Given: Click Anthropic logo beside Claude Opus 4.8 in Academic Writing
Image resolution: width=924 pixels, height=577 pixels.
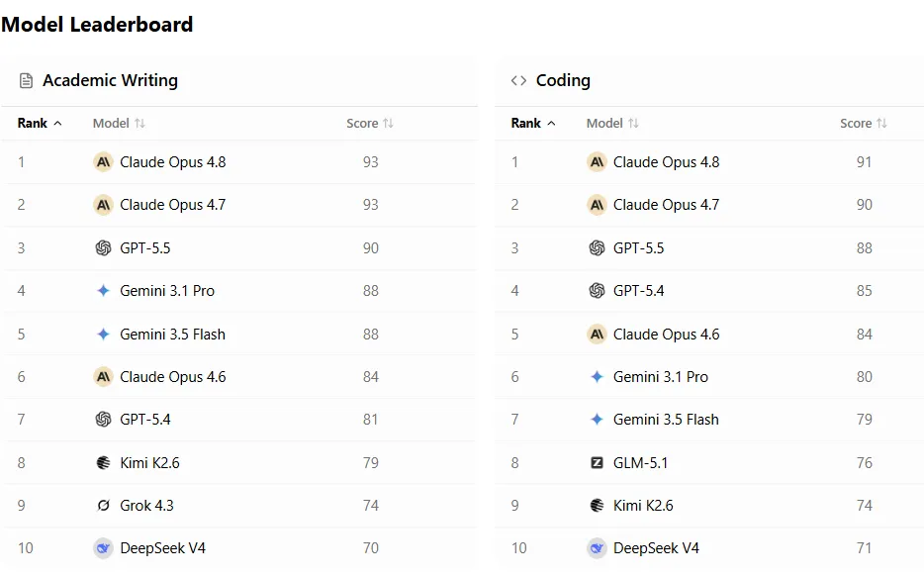Looking at the screenshot, I should pos(103,162).
